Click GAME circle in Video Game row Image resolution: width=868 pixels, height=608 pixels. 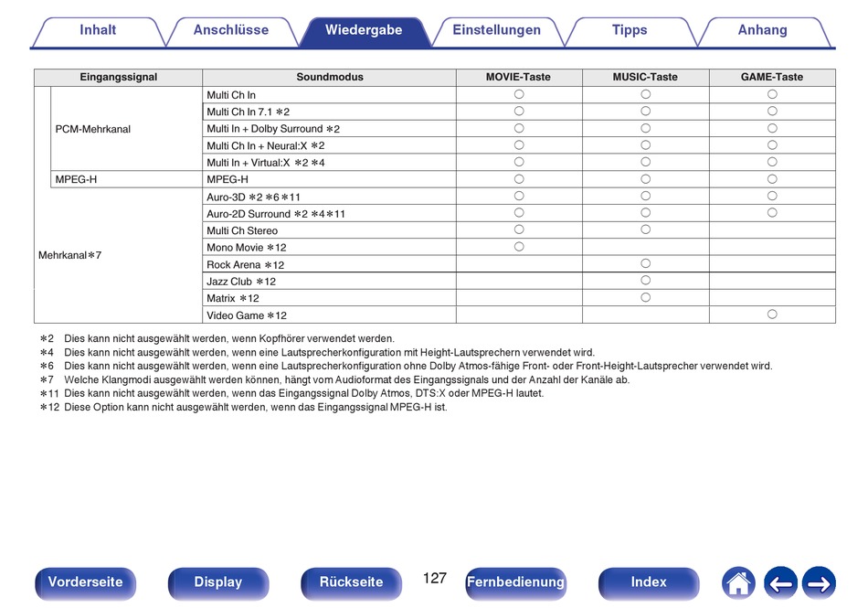772,314
